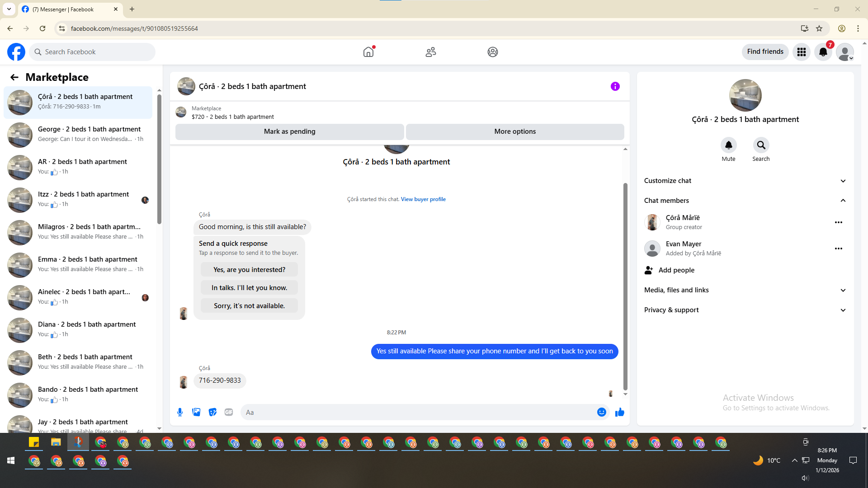Open the Facebook notifications bell
The image size is (868, 488).
click(x=823, y=52)
